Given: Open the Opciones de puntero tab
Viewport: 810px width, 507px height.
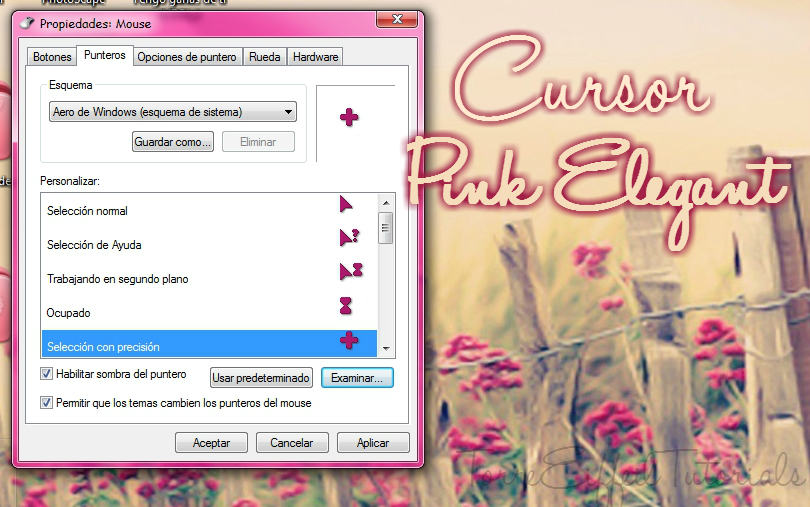Looking at the screenshot, I should point(187,57).
